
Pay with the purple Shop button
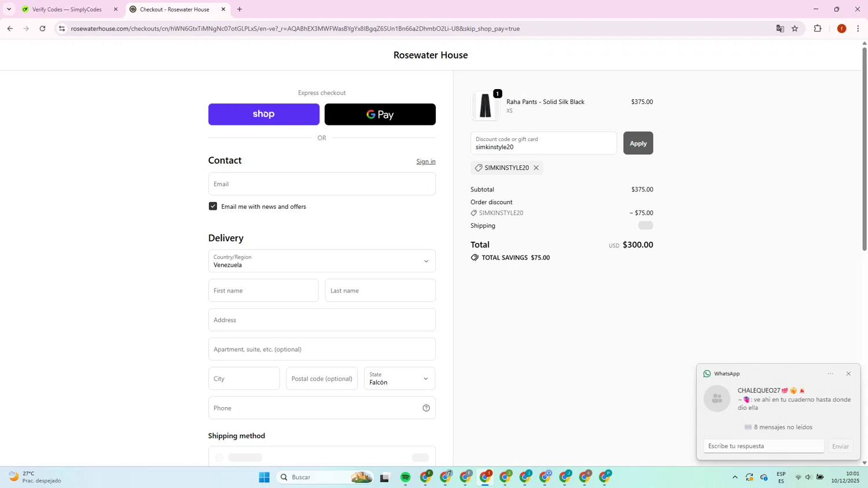264,114
